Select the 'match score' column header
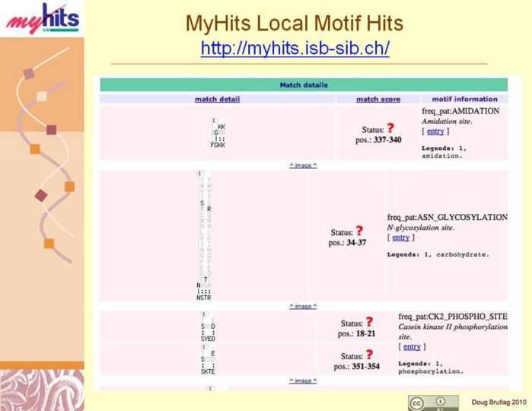Screen dimensions: 532x411 point(378,99)
